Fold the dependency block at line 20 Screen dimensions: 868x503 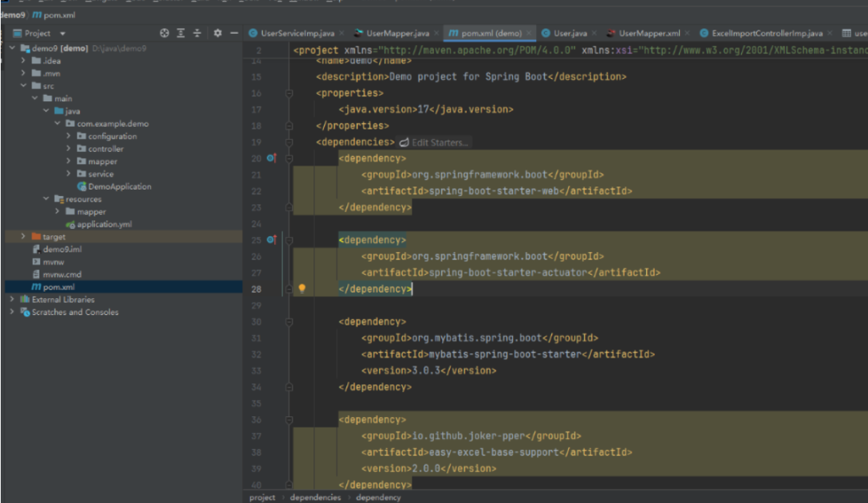point(289,158)
